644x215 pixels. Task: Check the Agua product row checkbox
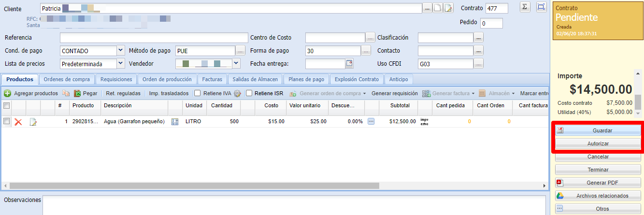(x=6, y=121)
